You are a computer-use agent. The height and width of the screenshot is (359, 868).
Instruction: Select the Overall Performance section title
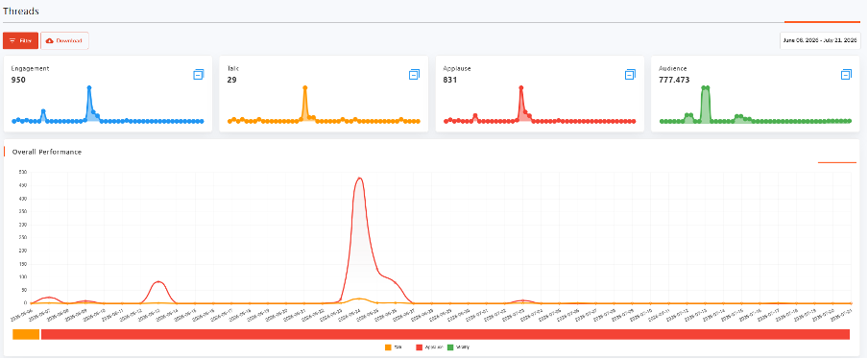point(47,152)
